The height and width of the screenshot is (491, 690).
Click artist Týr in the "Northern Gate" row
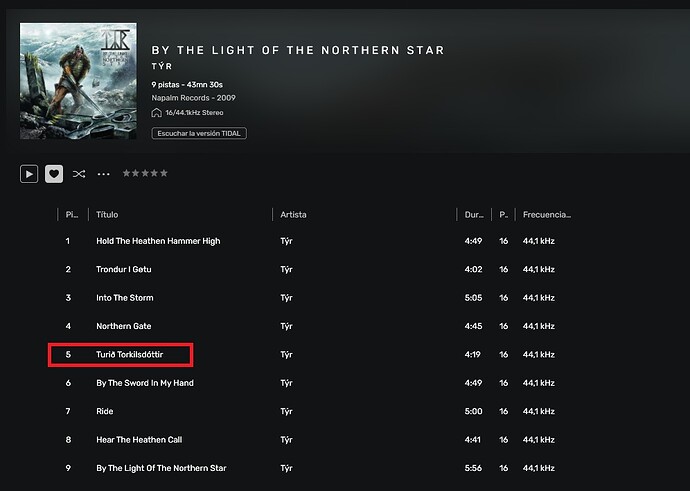coord(286,326)
